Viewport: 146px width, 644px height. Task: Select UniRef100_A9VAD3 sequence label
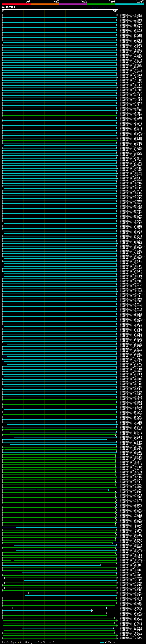[131, 87]
